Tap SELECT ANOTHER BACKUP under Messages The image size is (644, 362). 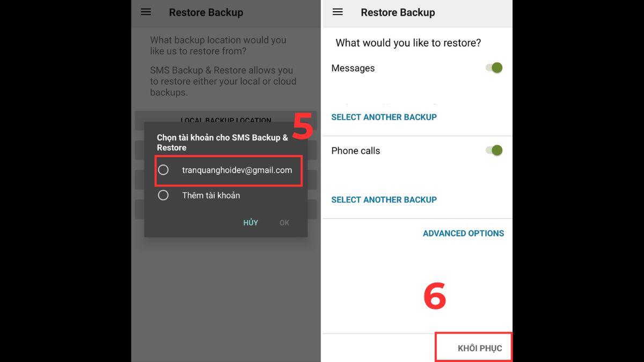pyautogui.click(x=384, y=117)
